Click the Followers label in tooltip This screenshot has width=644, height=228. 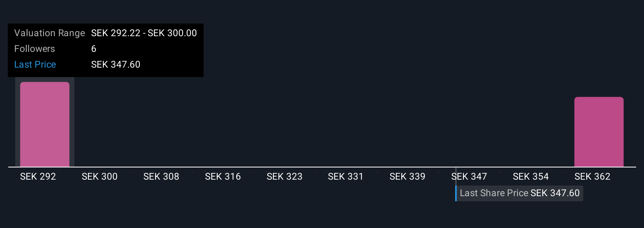click(35, 49)
